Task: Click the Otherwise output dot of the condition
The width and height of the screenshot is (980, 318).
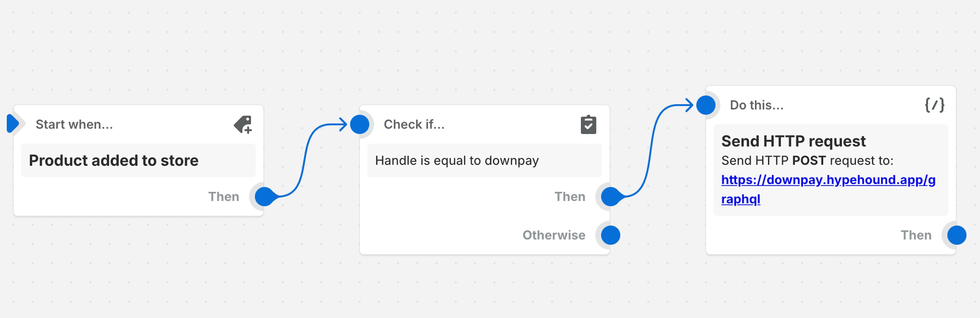Action: 610,235
